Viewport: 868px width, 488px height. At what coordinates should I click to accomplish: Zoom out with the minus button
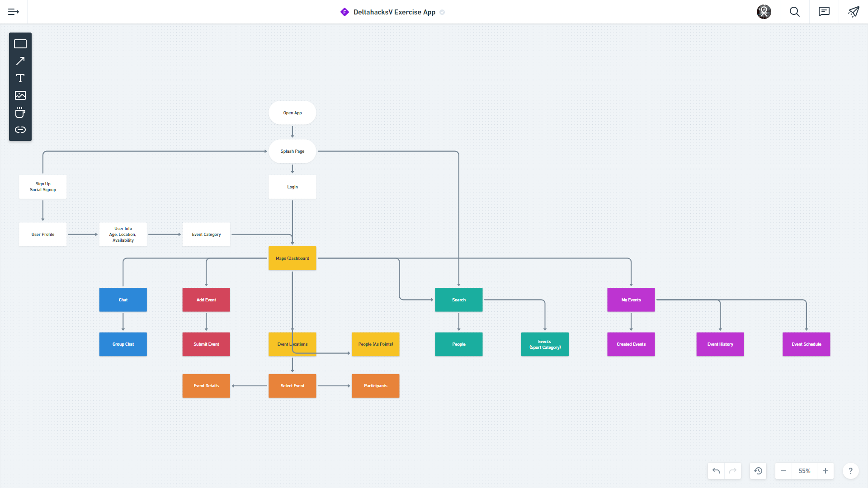click(783, 471)
